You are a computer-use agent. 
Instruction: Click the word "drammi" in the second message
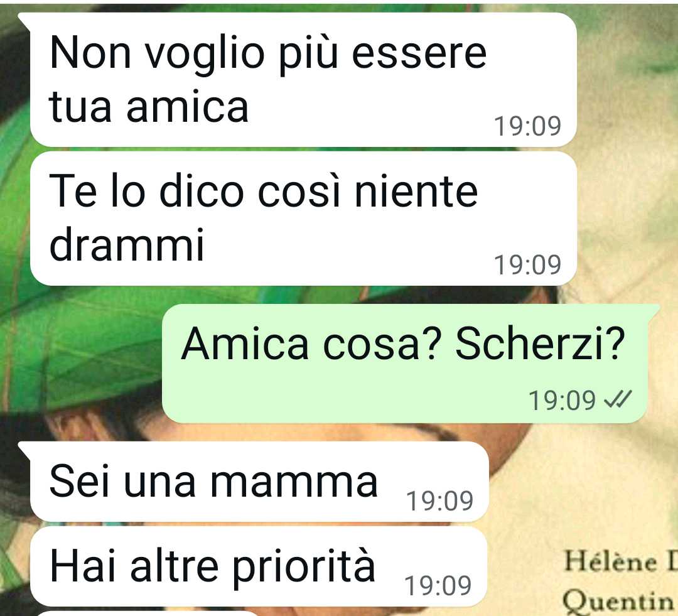(126, 244)
